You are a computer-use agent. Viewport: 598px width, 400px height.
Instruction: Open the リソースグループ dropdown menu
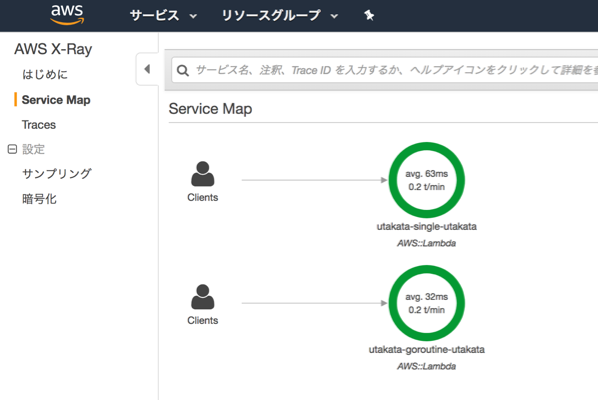point(280,16)
